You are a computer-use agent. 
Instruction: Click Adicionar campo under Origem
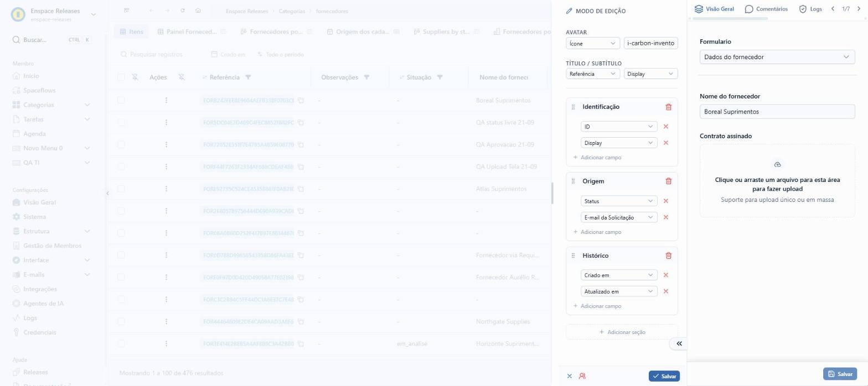597,232
